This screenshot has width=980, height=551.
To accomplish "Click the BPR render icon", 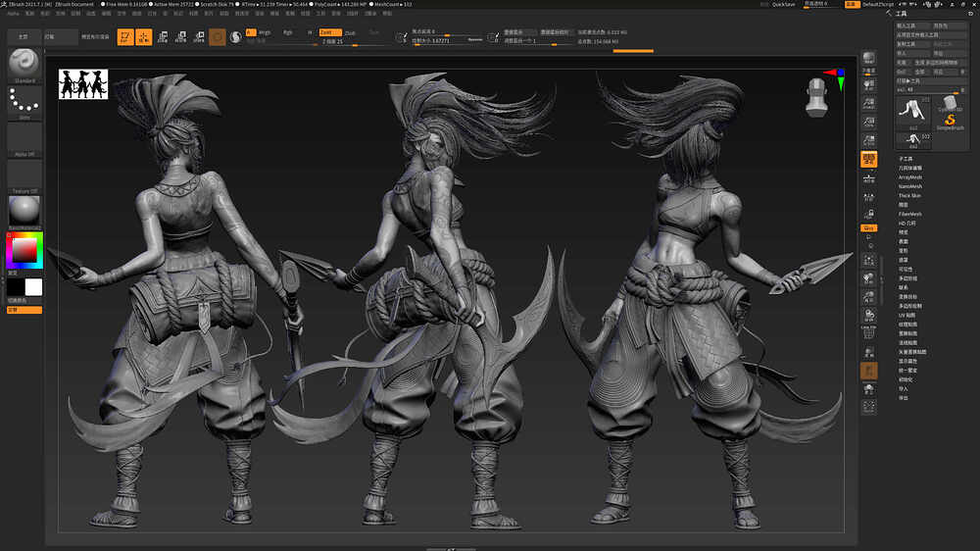I will (x=868, y=60).
